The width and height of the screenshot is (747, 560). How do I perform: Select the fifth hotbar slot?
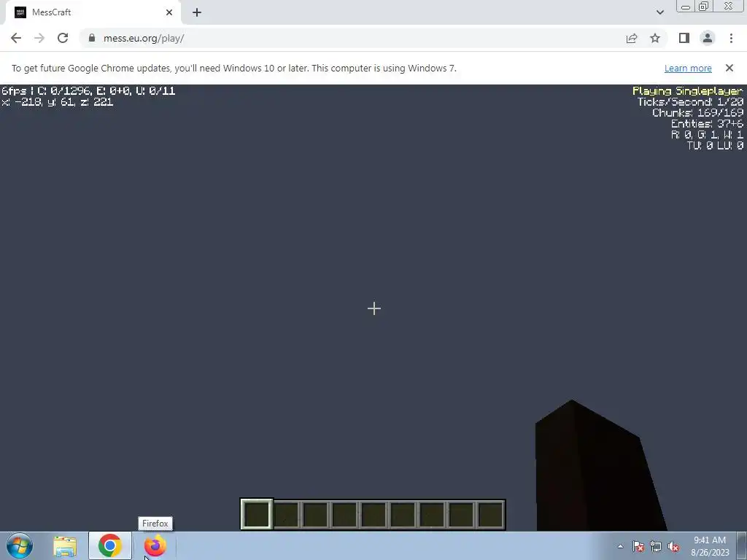point(373,514)
